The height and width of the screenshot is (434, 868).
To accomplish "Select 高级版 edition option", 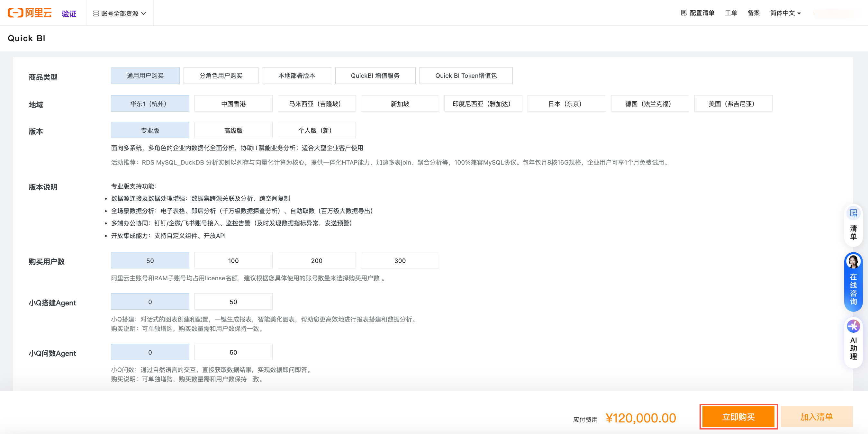I will 233,131.
